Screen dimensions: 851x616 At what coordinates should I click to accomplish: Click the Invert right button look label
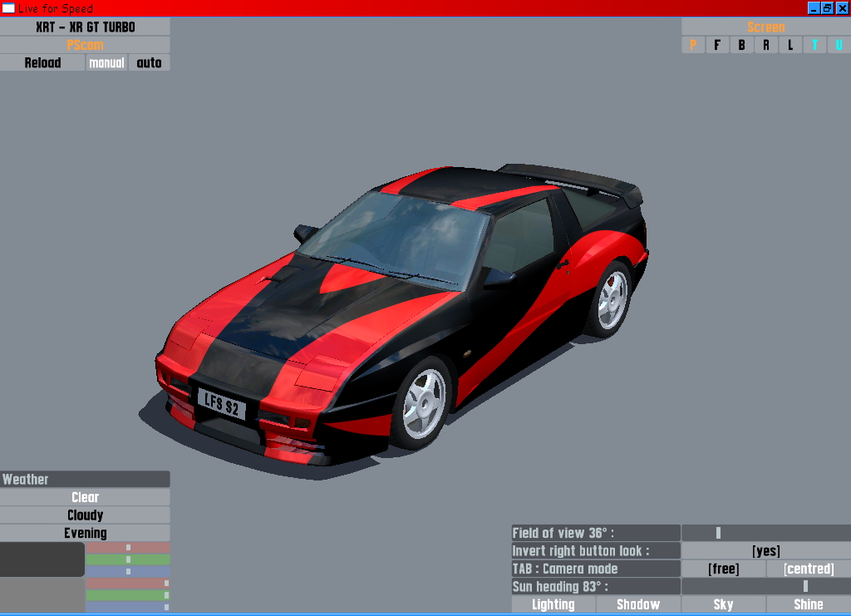tap(596, 551)
